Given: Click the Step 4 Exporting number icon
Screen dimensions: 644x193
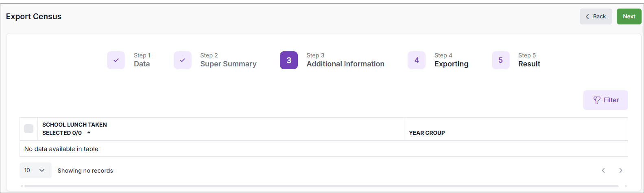Looking at the screenshot, I should pos(417,60).
